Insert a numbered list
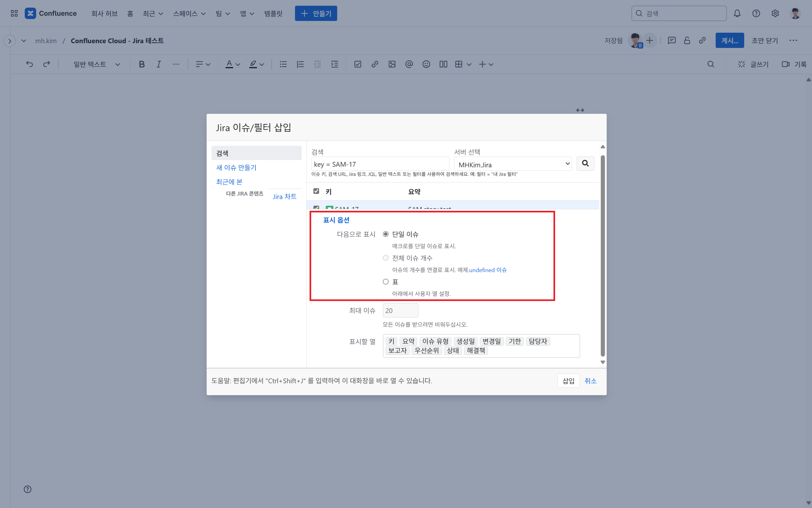The height and width of the screenshot is (508, 812). click(x=300, y=64)
